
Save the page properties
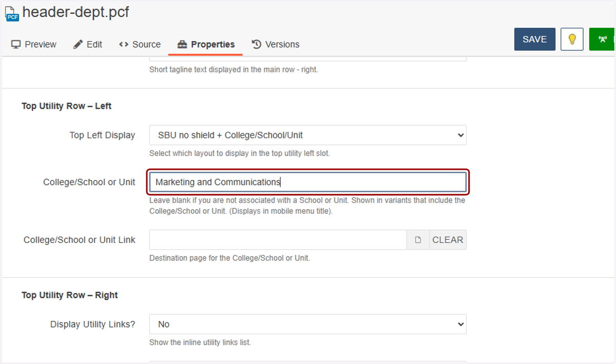click(x=535, y=39)
